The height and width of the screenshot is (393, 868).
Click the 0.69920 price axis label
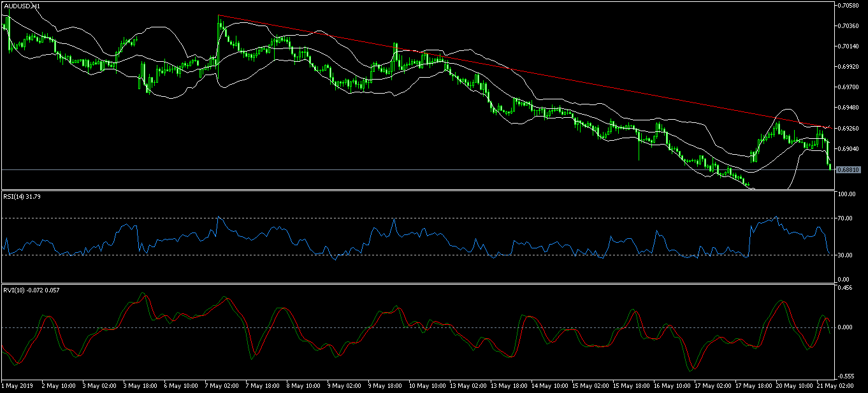848,67
